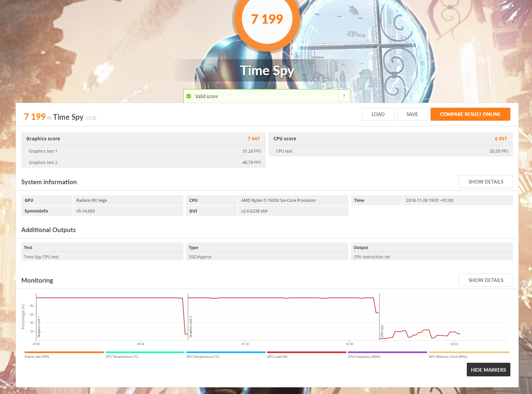Click the 40.79 FPS result value
This screenshot has width=532, height=394.
click(x=252, y=162)
